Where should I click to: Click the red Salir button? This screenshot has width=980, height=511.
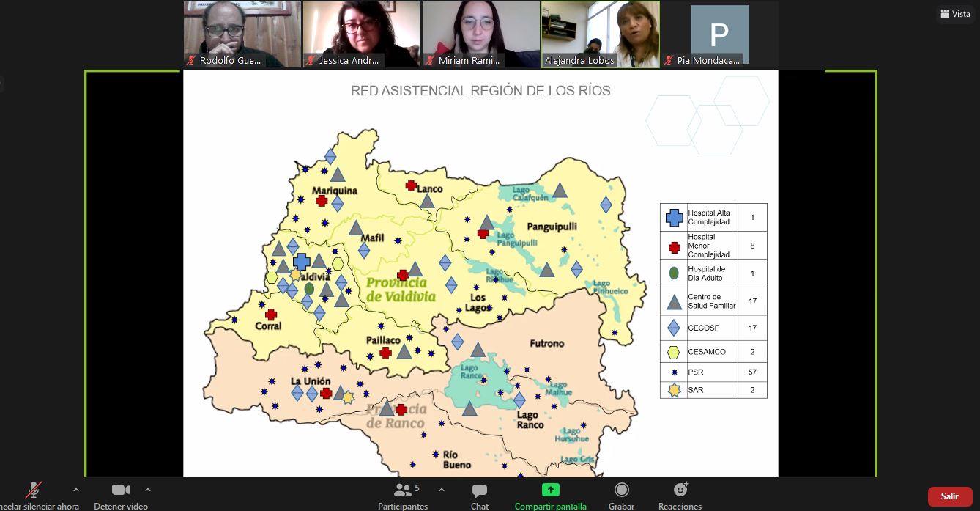(x=949, y=496)
